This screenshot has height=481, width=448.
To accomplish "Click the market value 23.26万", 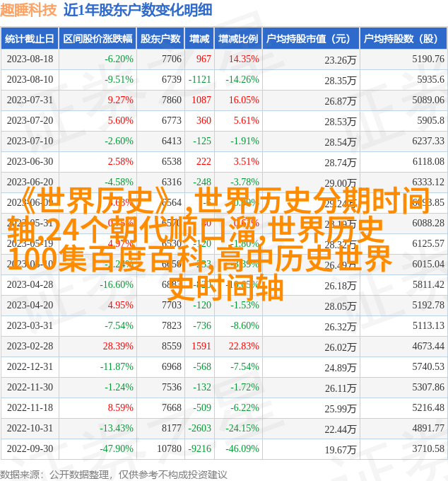I will coord(341,60).
